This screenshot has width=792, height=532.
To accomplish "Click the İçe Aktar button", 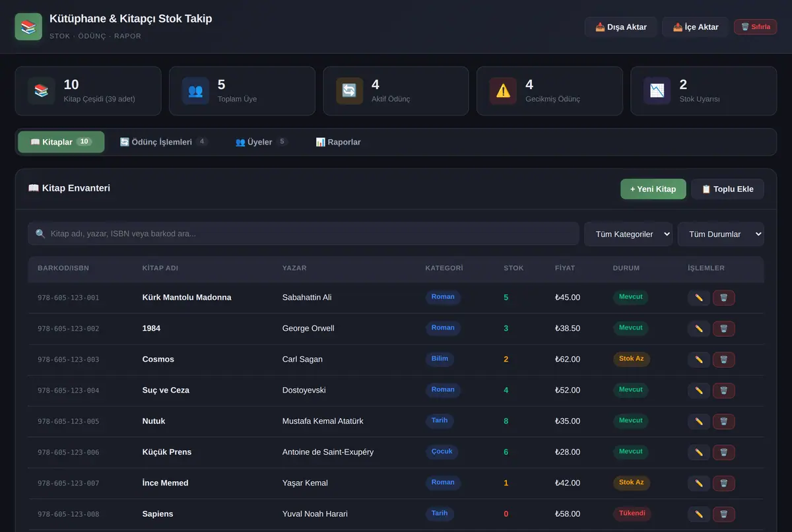I will 696,27.
